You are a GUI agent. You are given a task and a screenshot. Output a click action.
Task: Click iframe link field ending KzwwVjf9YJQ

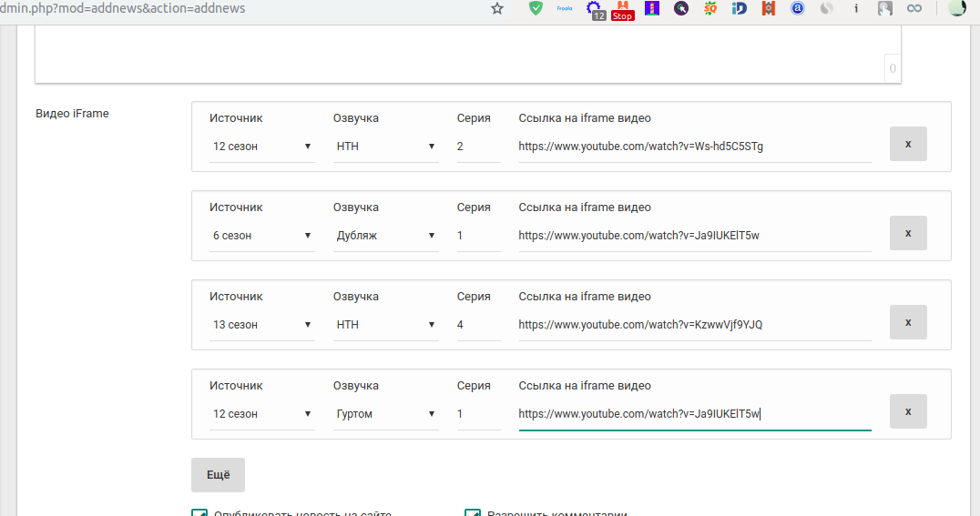pos(695,325)
